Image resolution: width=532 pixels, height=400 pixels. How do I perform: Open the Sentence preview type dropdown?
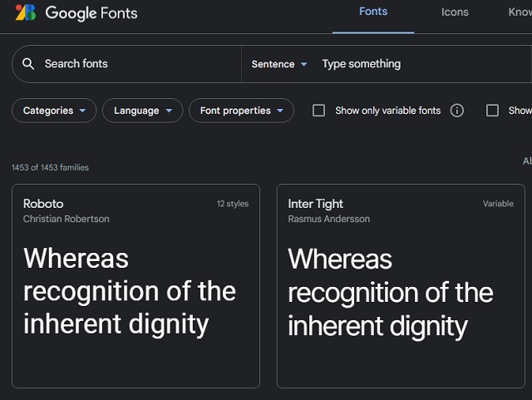(279, 64)
